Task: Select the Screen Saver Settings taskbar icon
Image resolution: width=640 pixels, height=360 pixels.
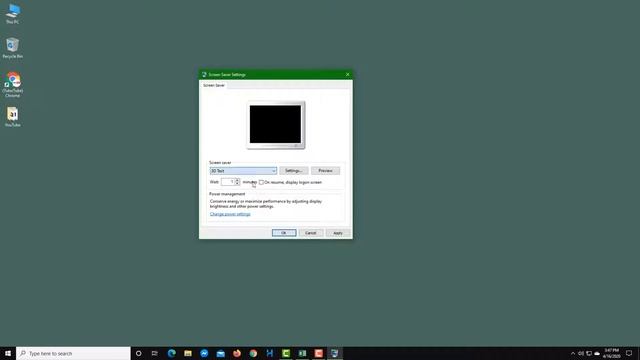Action: click(335, 353)
